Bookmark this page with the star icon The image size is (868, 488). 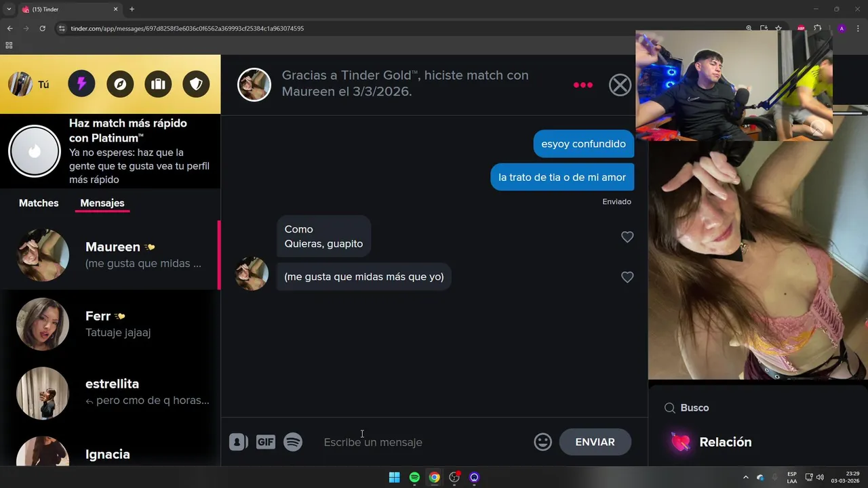[x=778, y=28]
